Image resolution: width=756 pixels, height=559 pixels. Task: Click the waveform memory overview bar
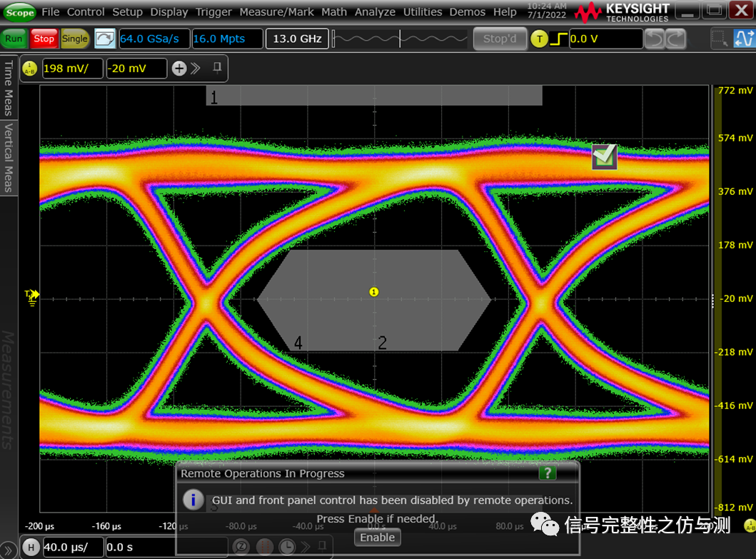click(x=400, y=39)
